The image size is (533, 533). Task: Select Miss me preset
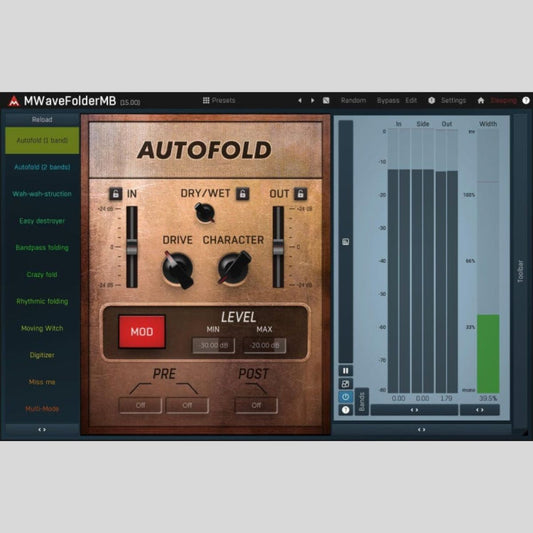[x=42, y=382]
